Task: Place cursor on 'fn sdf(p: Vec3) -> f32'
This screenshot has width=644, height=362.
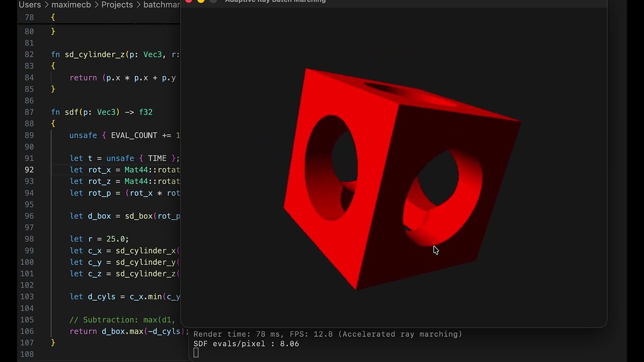Action: (102, 112)
